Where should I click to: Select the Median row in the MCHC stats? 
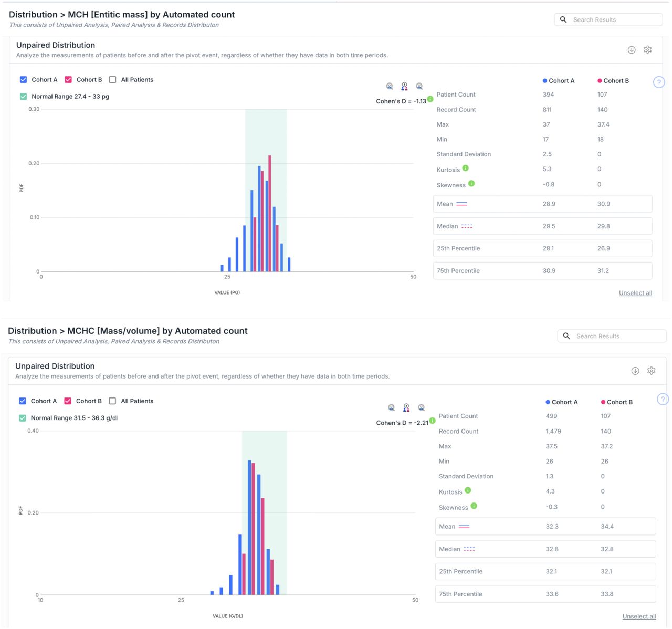[545, 549]
